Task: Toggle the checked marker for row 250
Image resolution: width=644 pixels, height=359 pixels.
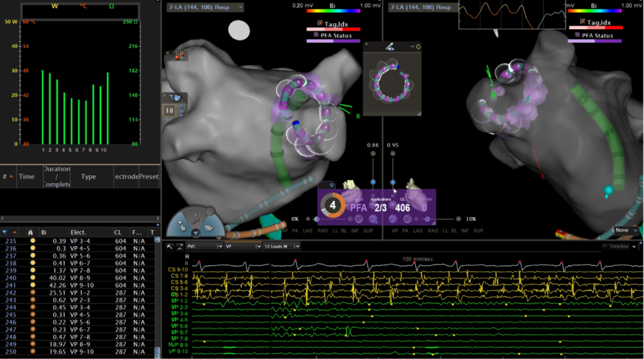Action: [32, 352]
